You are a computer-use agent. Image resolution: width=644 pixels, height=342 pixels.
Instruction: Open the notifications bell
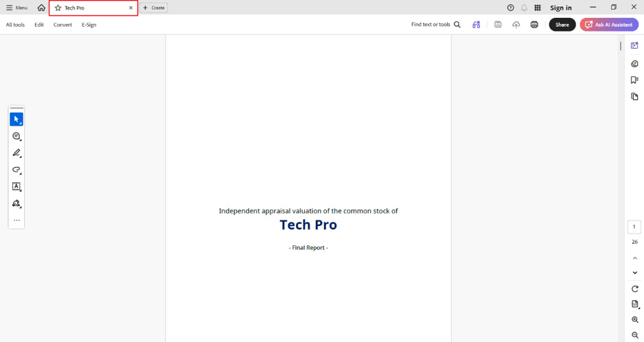point(524,8)
